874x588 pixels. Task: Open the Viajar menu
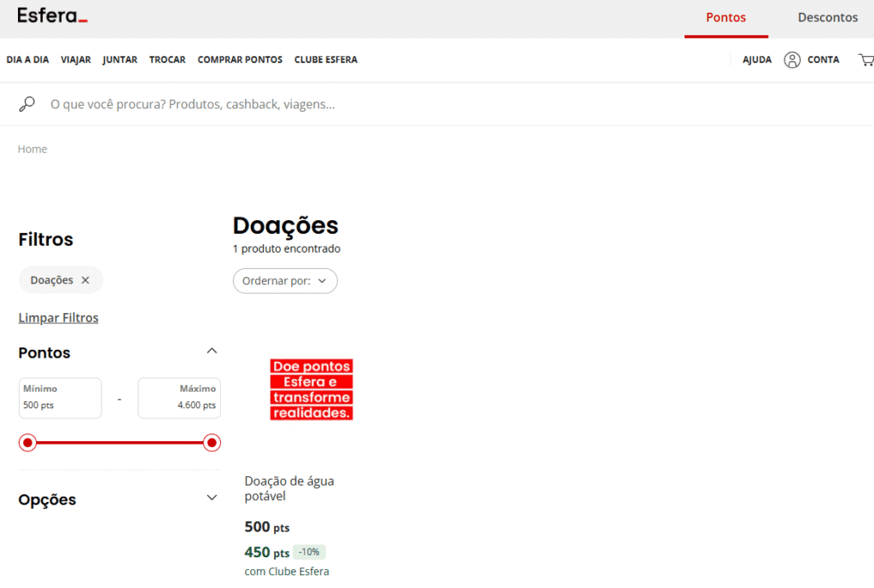[x=76, y=60]
